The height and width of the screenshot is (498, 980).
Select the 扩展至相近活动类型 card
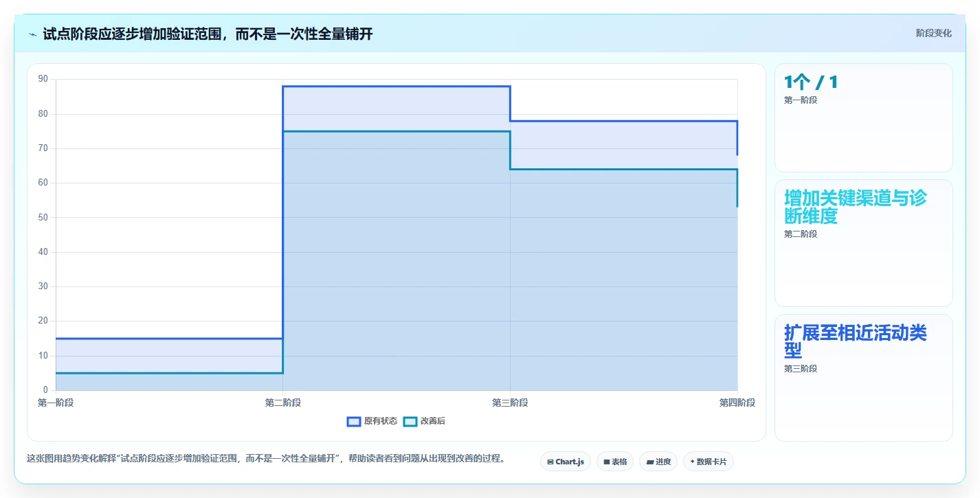click(864, 378)
